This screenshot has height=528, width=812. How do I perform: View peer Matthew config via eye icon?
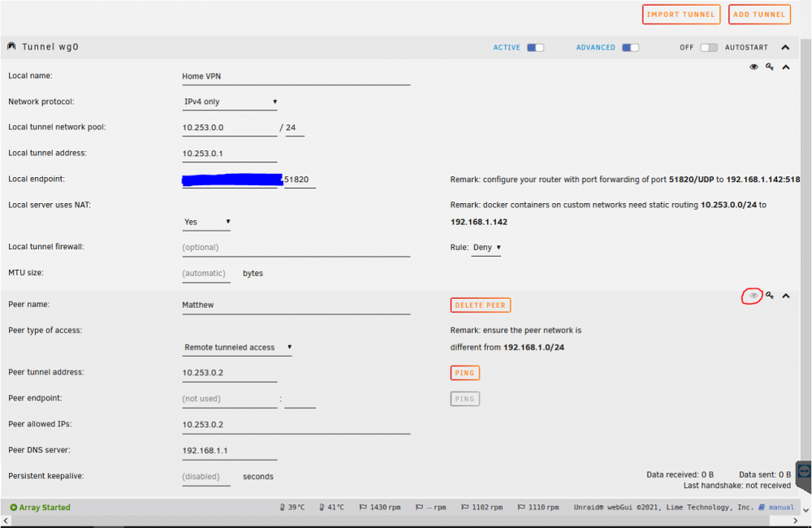(x=754, y=296)
